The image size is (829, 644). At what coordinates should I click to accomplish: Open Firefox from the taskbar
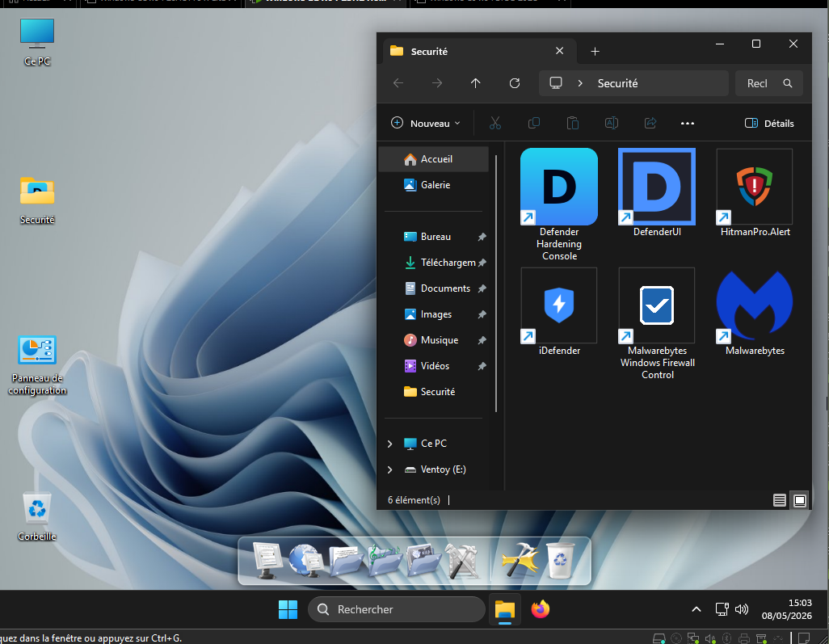pos(541,609)
